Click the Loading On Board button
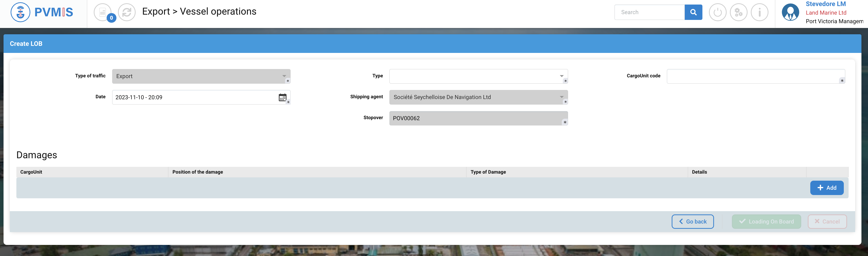Image resolution: width=868 pixels, height=256 pixels. point(766,222)
